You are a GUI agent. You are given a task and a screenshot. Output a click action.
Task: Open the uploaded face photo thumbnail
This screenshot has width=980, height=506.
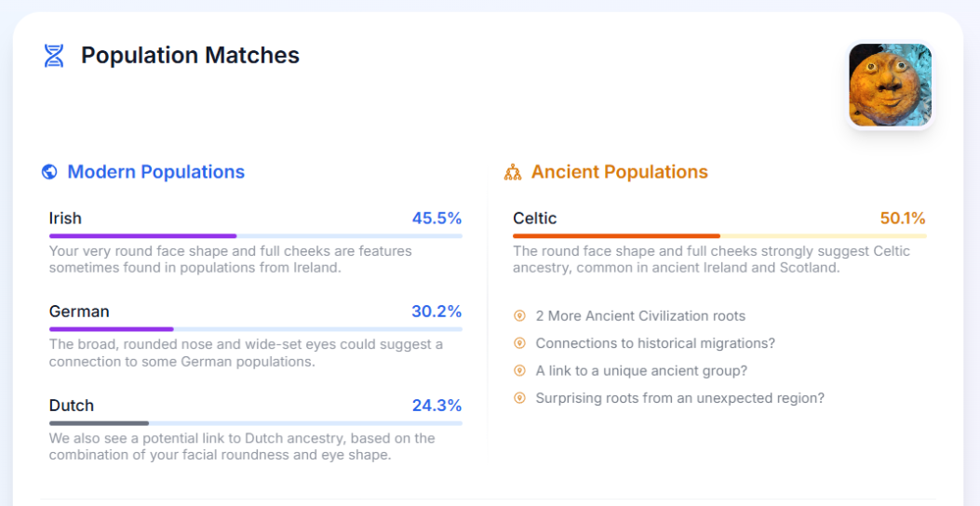click(890, 86)
